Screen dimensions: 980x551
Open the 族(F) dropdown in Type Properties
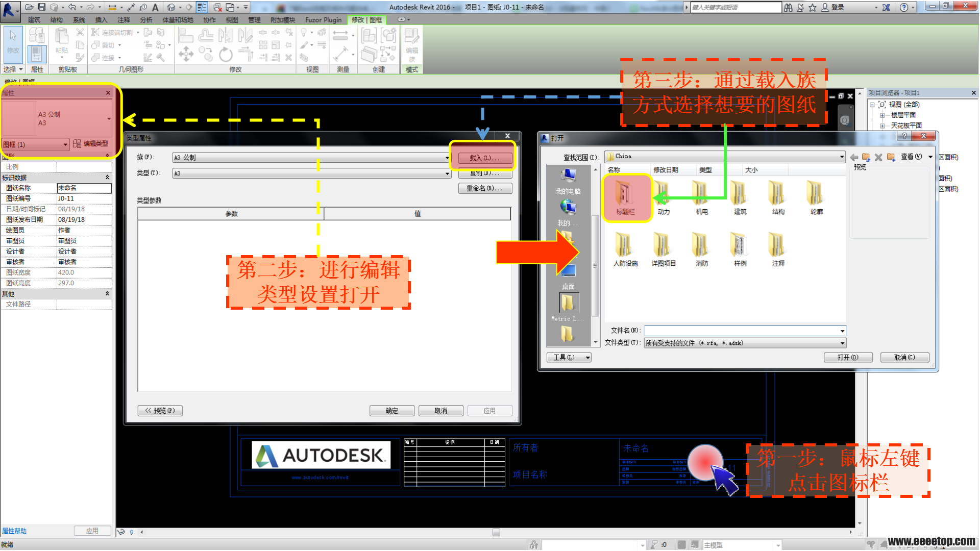pyautogui.click(x=311, y=158)
